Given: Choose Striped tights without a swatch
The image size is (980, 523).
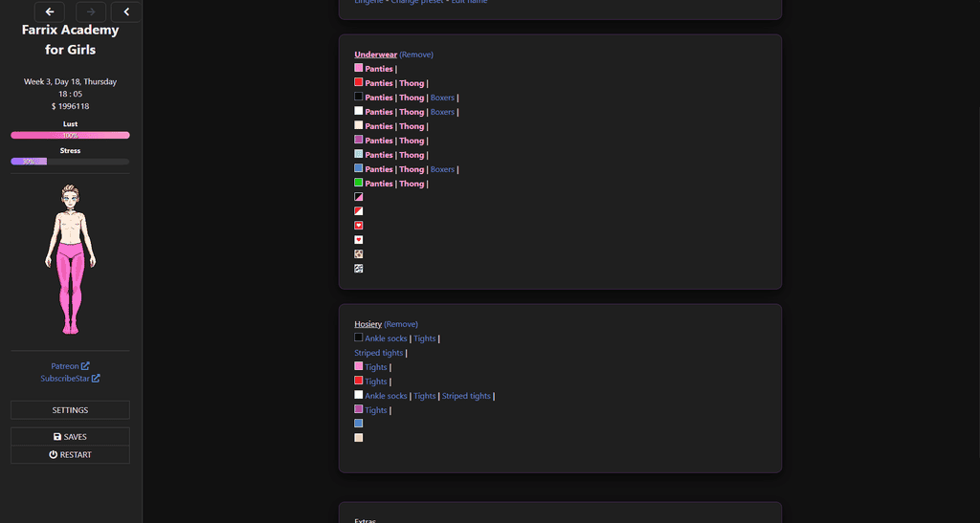Looking at the screenshot, I should point(379,353).
